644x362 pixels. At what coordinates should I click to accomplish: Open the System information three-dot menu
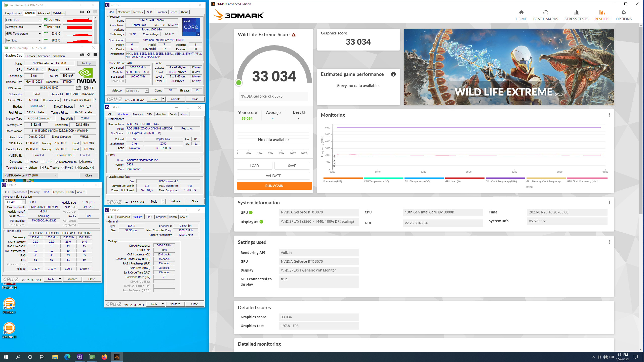[609, 203]
